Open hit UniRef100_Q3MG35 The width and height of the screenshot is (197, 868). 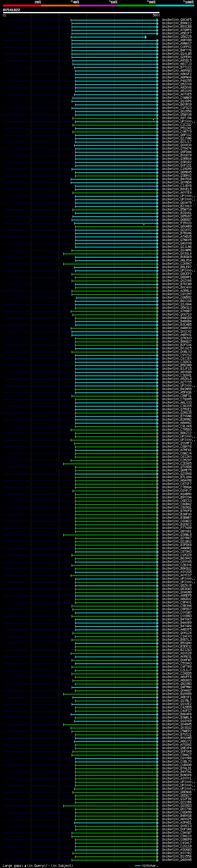177,412
